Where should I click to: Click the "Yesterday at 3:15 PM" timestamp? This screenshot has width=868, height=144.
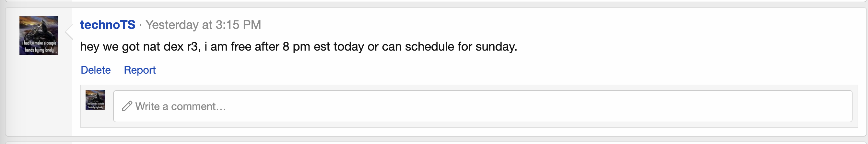pyautogui.click(x=203, y=25)
